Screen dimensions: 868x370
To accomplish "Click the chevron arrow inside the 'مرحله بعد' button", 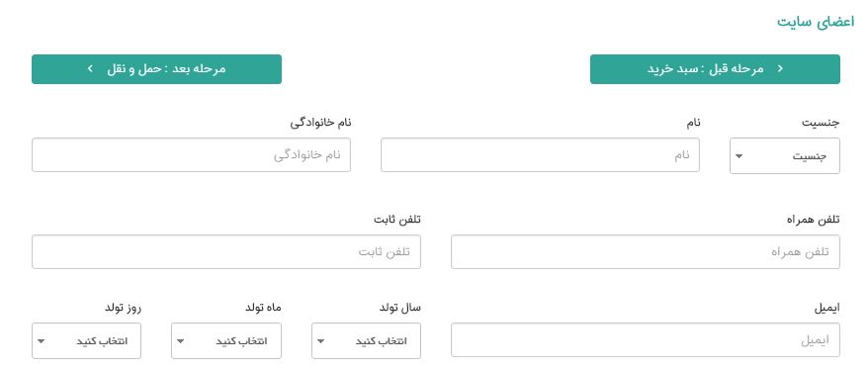I will (x=90, y=69).
